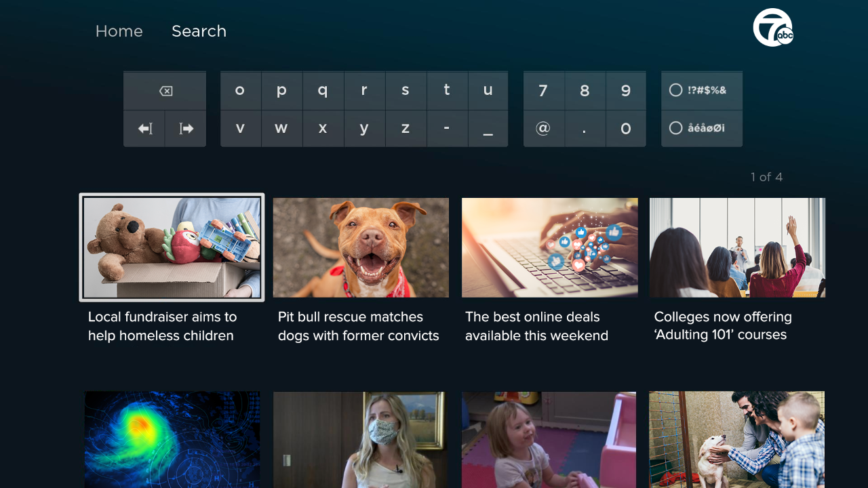Screen dimensions: 868x488
Task: Open 'Adulting 101' courses story link
Action: point(723,326)
